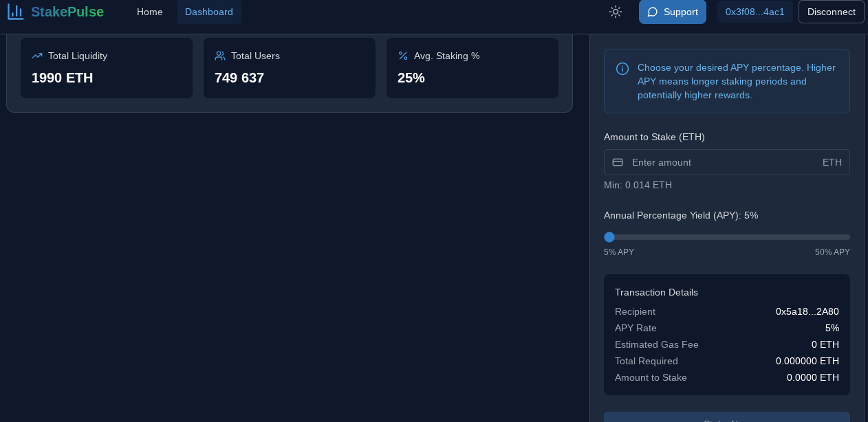
Task: Click the Total Liquidity 1990 ETH card
Action: [107, 68]
